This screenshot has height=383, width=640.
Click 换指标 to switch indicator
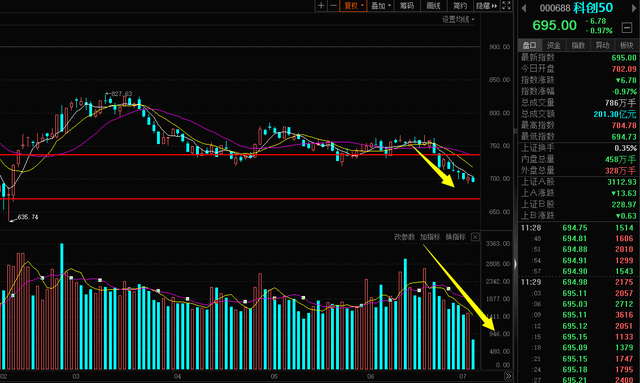pos(456,237)
